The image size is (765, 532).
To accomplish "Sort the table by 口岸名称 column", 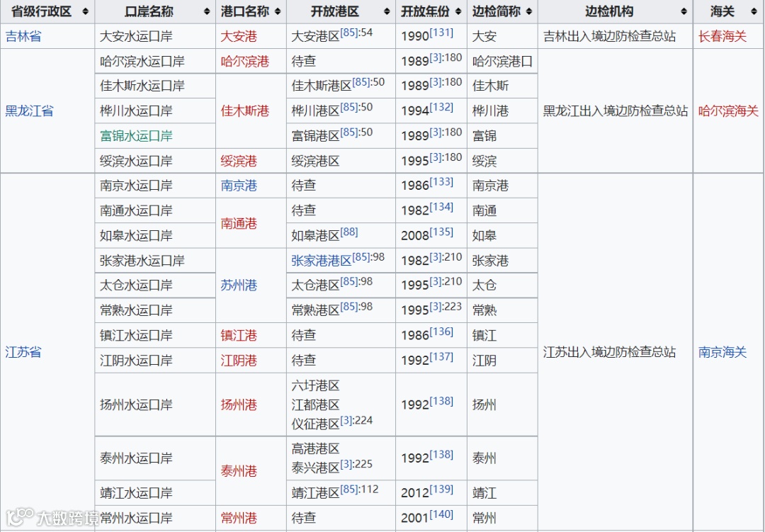I will click(206, 11).
